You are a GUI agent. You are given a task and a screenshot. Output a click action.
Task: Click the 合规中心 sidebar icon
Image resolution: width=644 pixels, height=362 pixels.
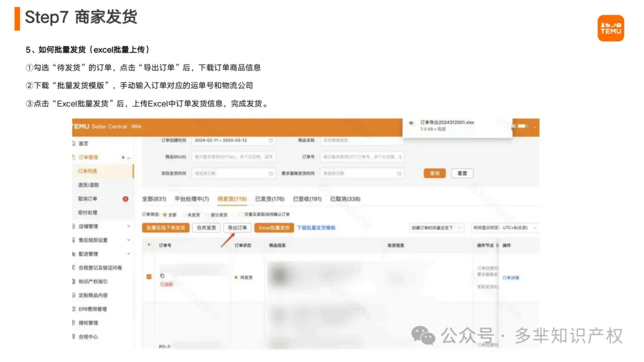(74, 336)
